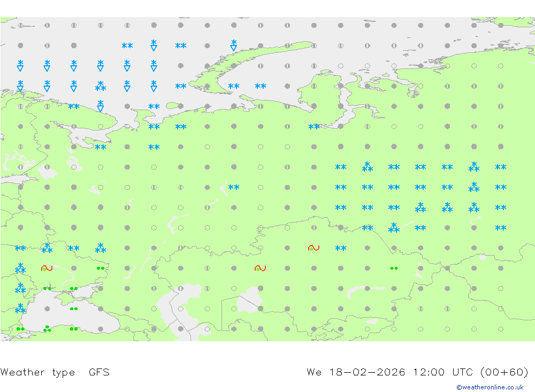Click the weekday abbreviation 'We'
The image size is (535, 392).
click(x=314, y=372)
